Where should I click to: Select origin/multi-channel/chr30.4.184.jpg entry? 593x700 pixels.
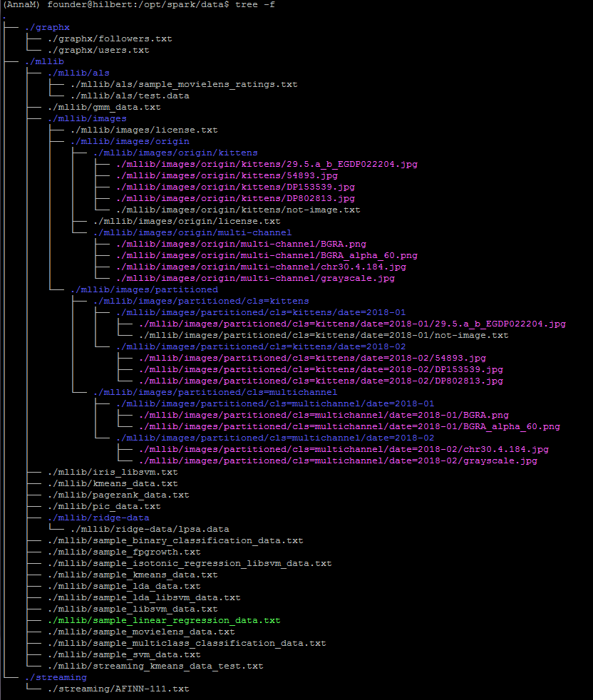pyautogui.click(x=262, y=267)
